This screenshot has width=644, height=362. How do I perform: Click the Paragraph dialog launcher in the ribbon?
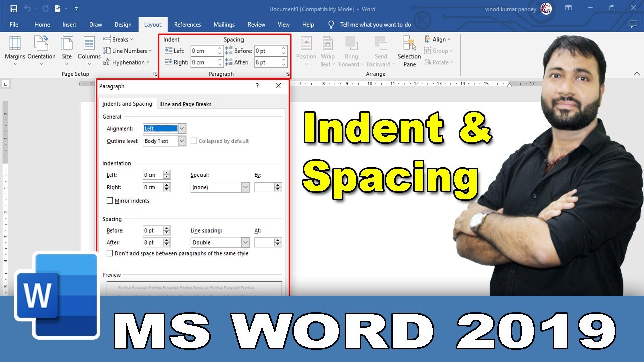click(288, 74)
